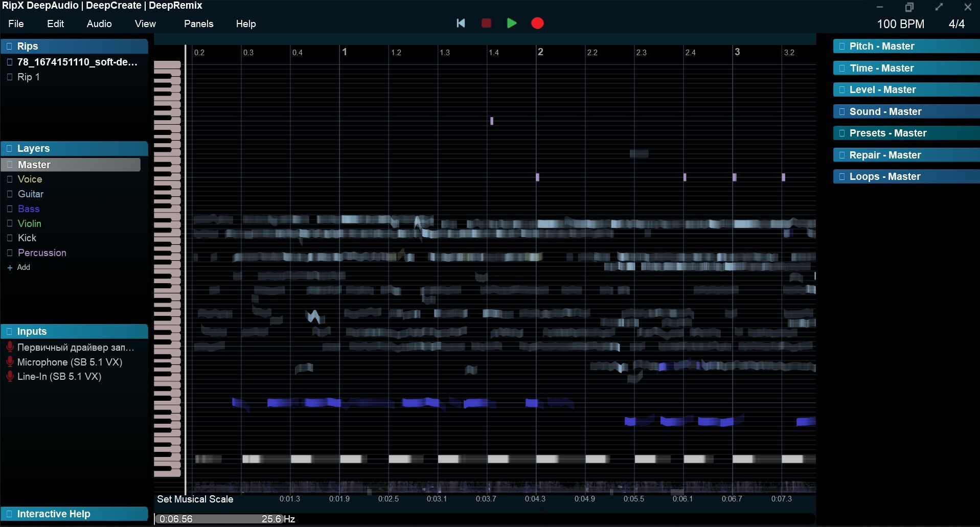
Task: Select the Percussion layer name
Action: tap(42, 253)
